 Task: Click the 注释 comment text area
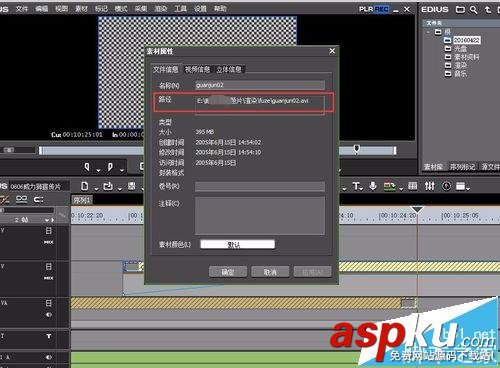[260, 215]
